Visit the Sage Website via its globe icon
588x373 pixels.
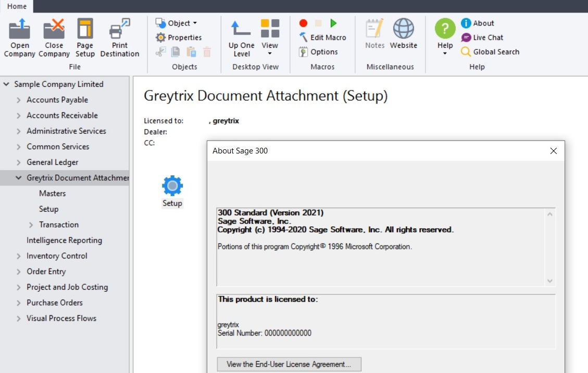(404, 30)
